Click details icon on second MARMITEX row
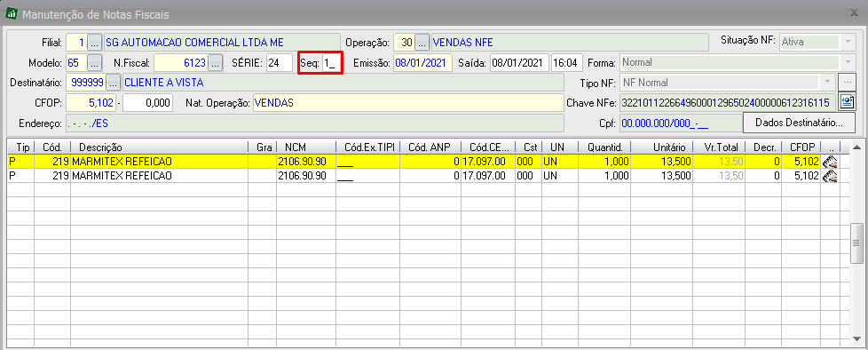868x350 pixels. (x=830, y=176)
